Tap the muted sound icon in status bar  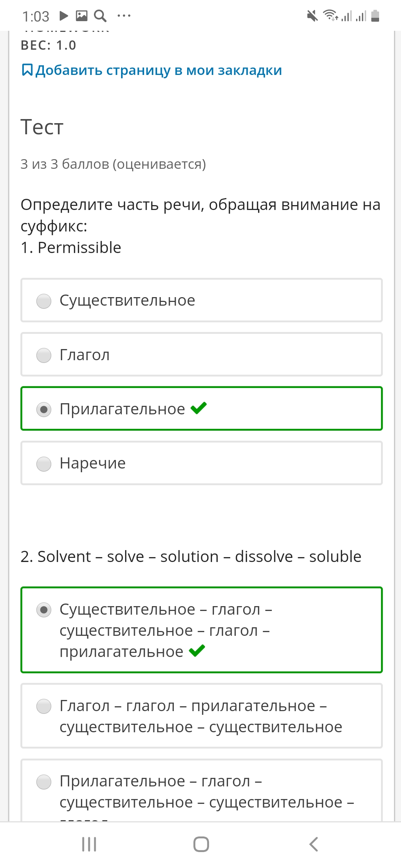click(x=313, y=16)
